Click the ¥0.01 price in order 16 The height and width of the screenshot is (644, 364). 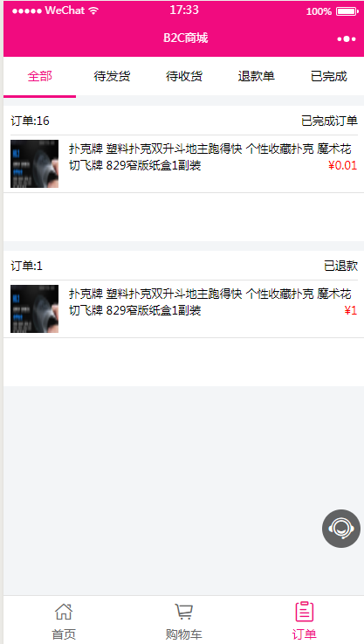tap(343, 165)
